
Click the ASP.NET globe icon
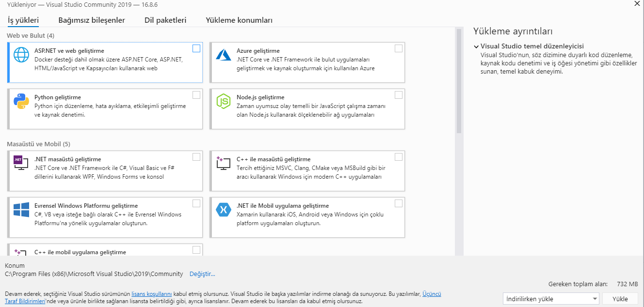(x=21, y=55)
